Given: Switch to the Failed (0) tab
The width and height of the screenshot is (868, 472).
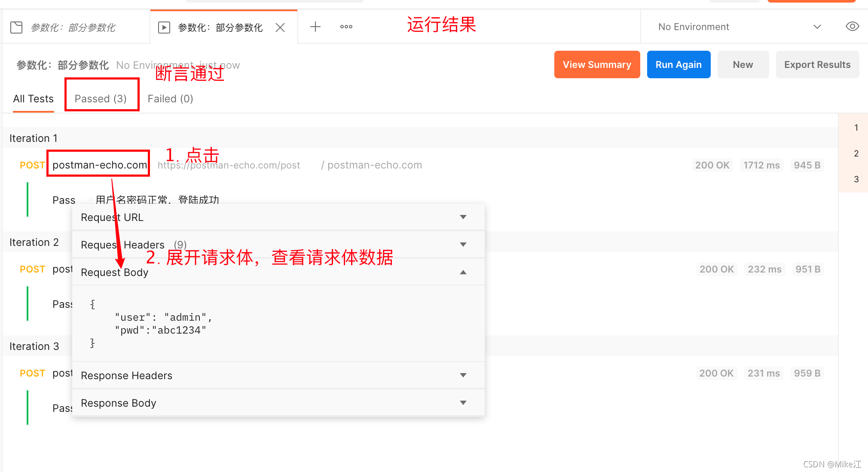Looking at the screenshot, I should tap(170, 99).
